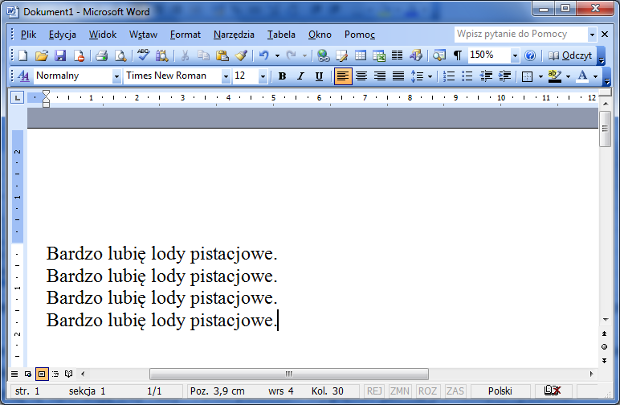Screen dimensions: 620x405
Task: Show the Drawing toolbar
Action: pyautogui.click(x=416, y=55)
